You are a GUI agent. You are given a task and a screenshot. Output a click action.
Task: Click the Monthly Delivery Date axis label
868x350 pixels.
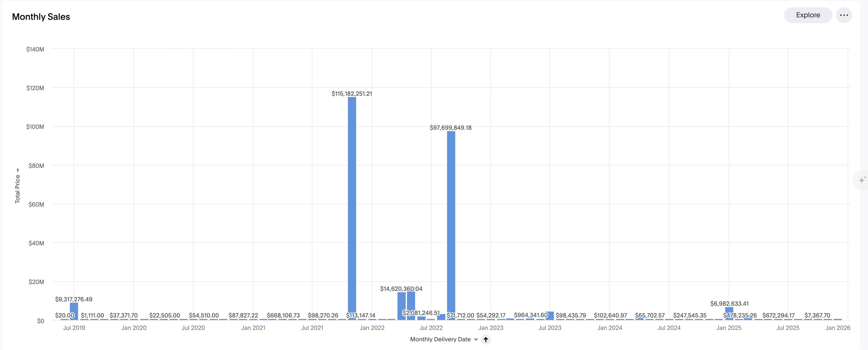click(x=440, y=339)
